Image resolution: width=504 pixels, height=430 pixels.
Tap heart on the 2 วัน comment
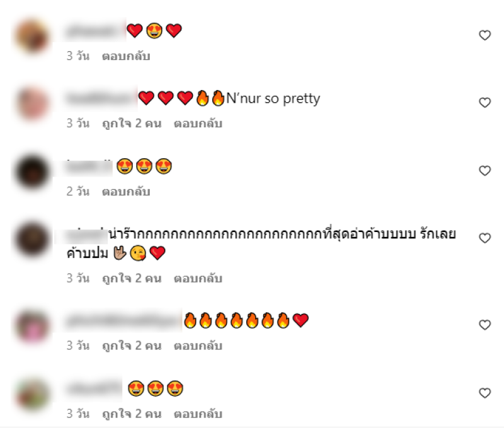tap(484, 170)
